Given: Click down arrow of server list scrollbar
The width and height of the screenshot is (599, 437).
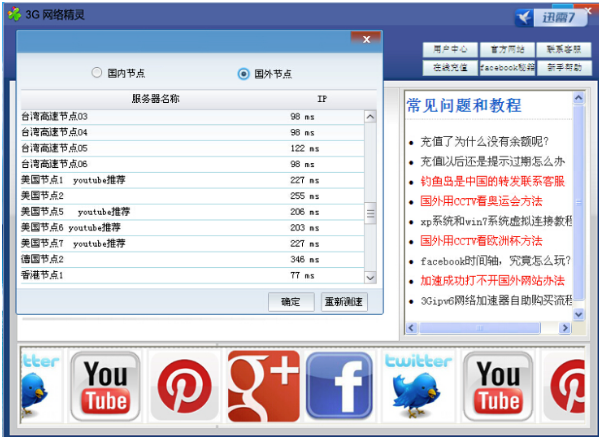Looking at the screenshot, I should (x=370, y=278).
